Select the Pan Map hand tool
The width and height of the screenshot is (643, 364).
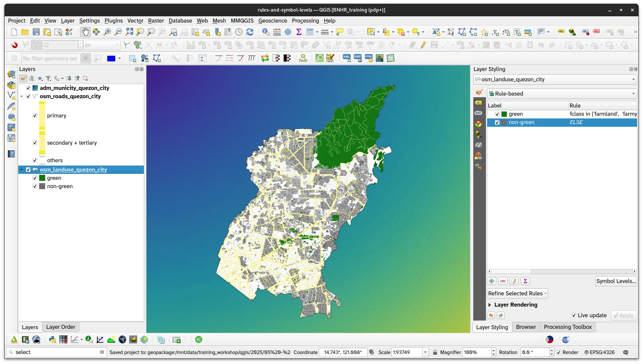[x=85, y=32]
